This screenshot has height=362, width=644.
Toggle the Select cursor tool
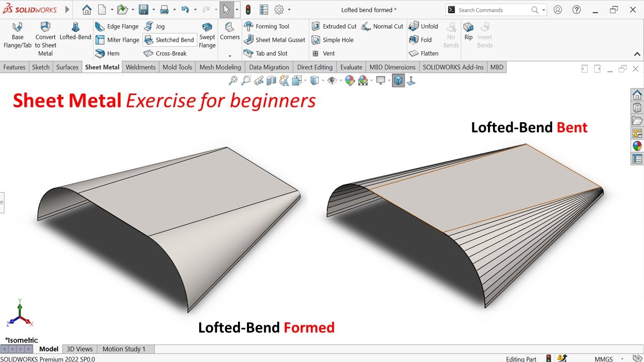(226, 10)
